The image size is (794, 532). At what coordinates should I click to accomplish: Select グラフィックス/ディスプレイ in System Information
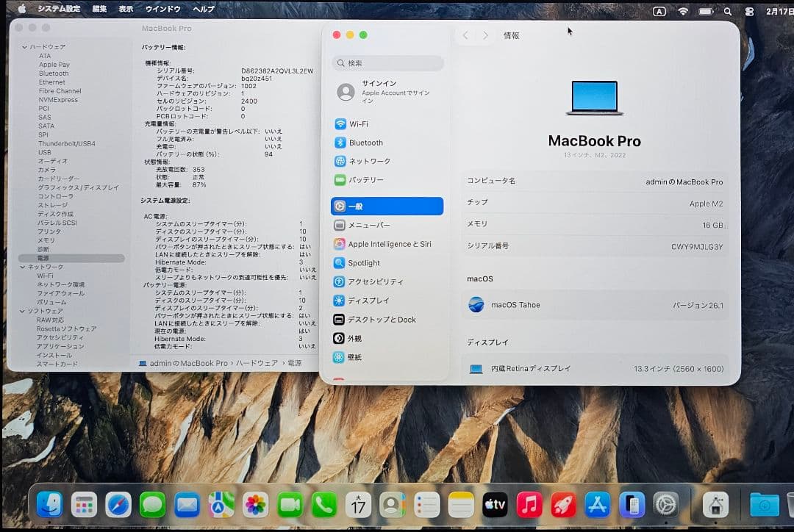pos(78,187)
